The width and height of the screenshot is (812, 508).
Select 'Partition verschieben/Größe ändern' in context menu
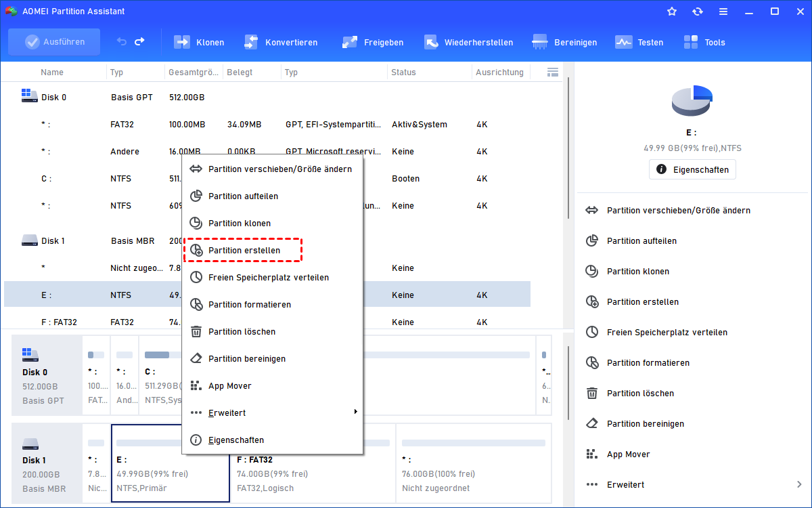[x=272, y=169]
